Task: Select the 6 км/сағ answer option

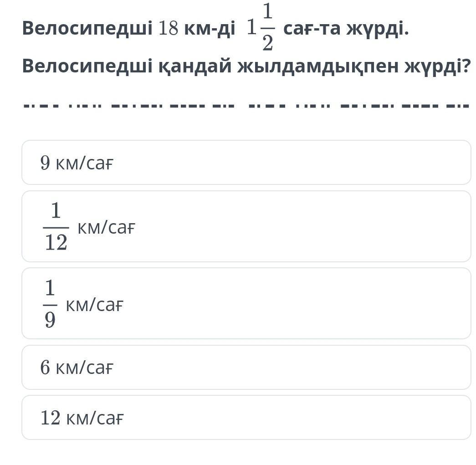Action: [x=246, y=367]
